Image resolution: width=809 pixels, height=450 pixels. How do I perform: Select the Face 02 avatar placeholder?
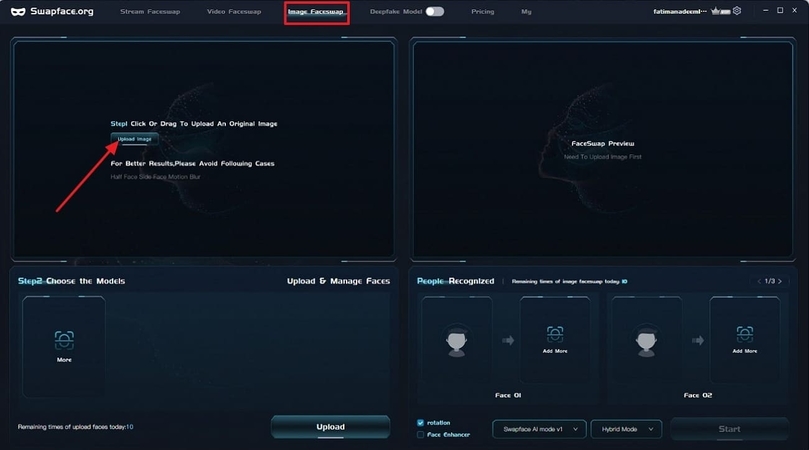coord(646,340)
